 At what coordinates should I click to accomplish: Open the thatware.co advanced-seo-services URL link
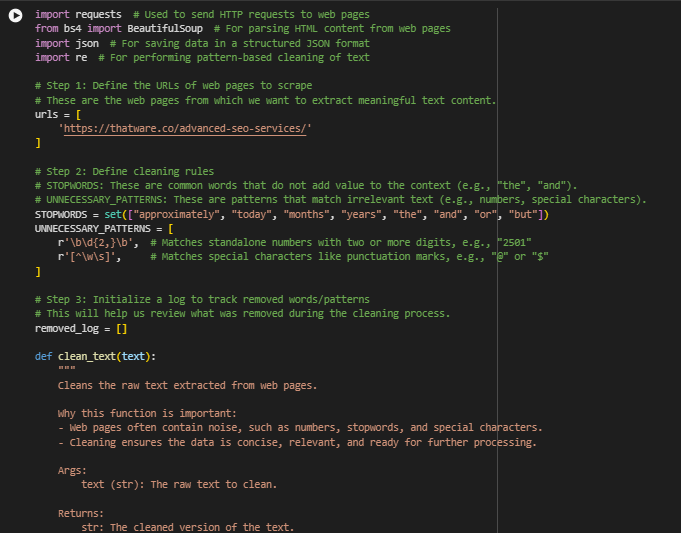[185, 129]
